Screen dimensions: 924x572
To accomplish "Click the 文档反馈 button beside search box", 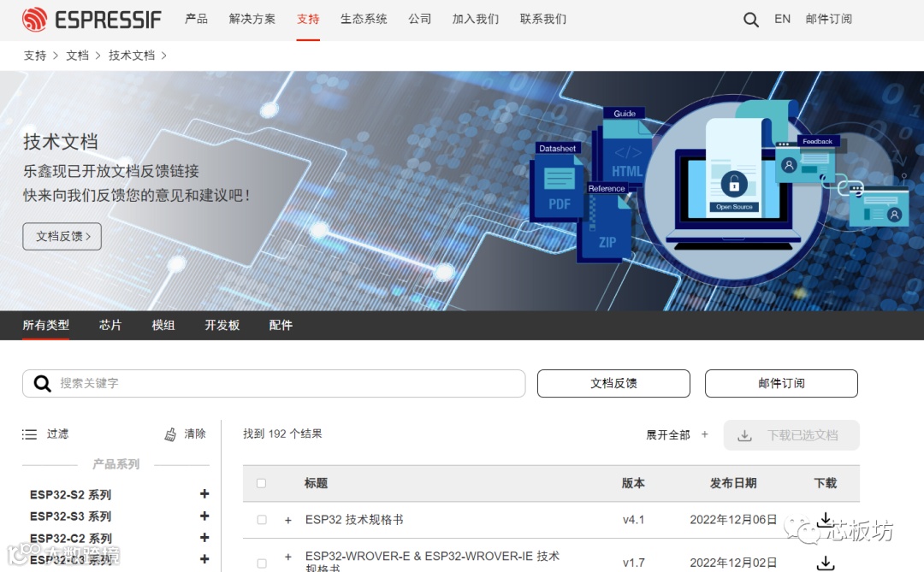I will pyautogui.click(x=613, y=384).
